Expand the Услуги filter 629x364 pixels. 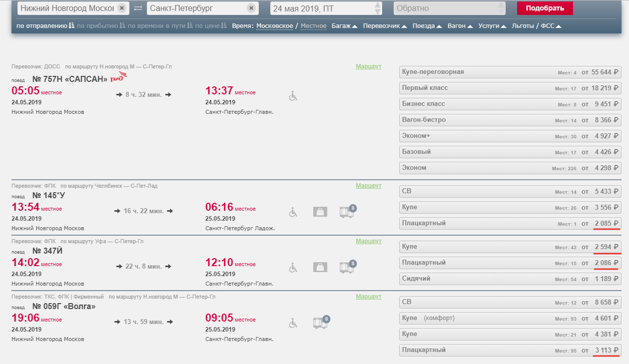click(x=492, y=26)
